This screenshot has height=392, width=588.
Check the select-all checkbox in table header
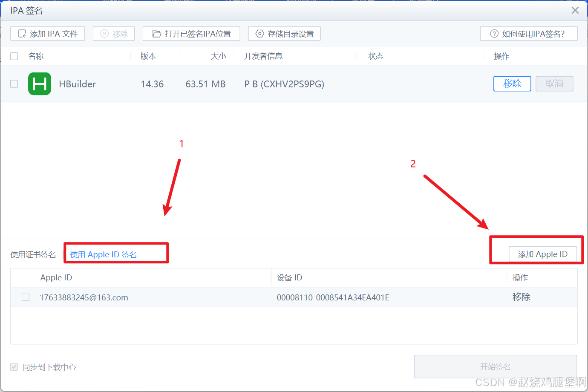point(14,56)
